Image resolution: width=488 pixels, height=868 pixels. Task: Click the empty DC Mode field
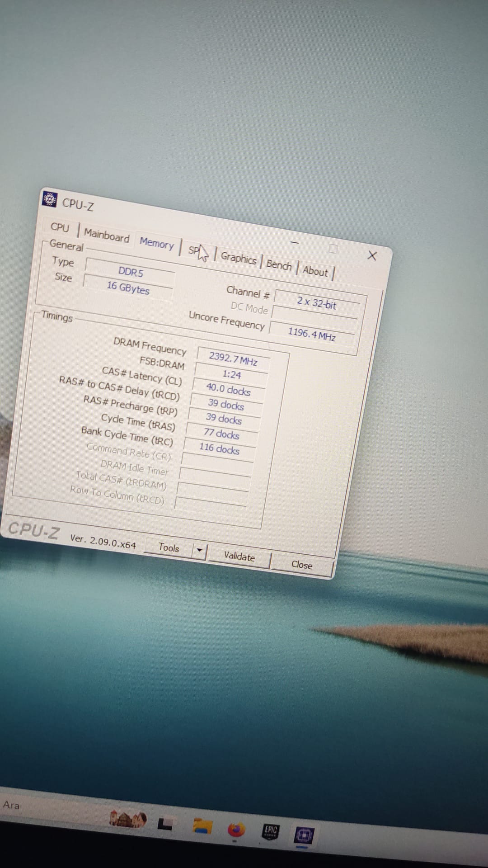coord(315,319)
